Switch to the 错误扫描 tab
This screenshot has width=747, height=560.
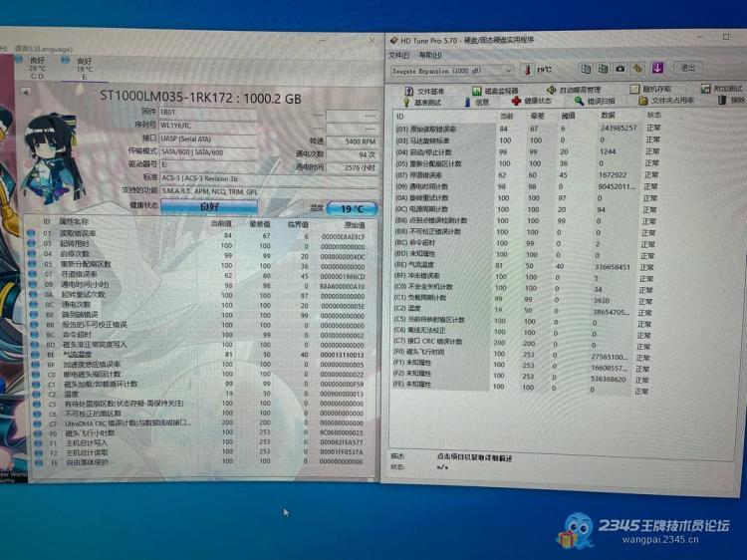click(x=595, y=101)
